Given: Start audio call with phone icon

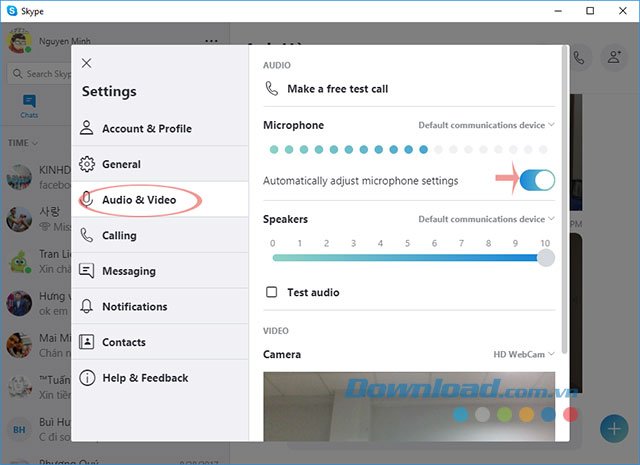Looking at the screenshot, I should [579, 58].
